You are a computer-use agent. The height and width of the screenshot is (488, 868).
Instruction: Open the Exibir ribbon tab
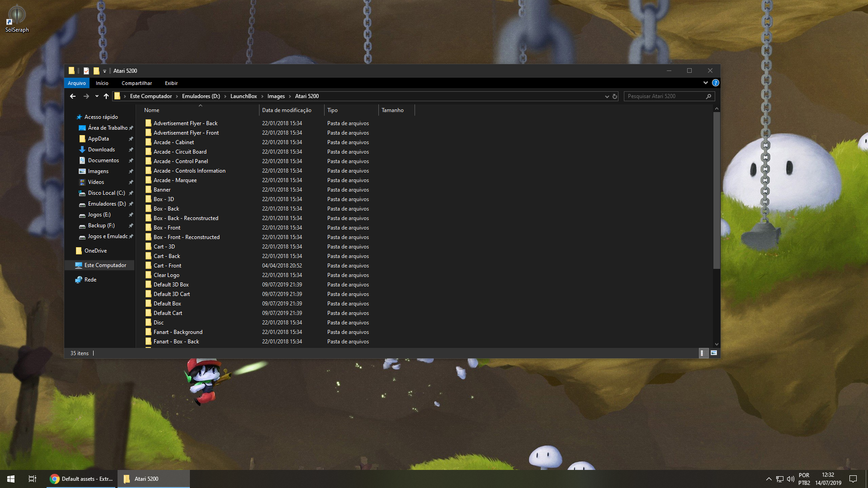coord(171,83)
